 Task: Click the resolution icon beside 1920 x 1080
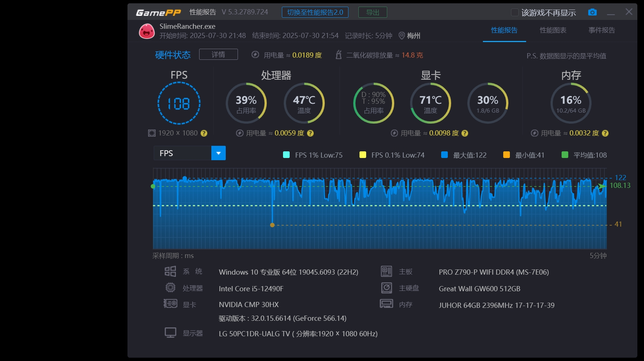click(x=152, y=133)
